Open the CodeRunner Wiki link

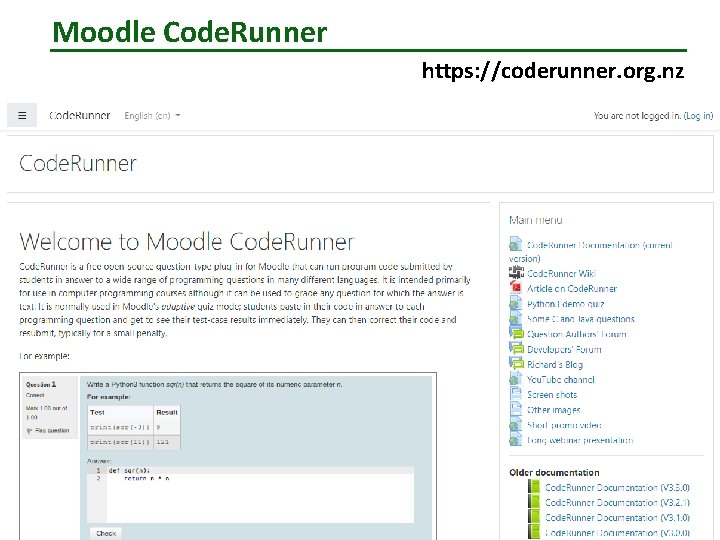(561, 274)
